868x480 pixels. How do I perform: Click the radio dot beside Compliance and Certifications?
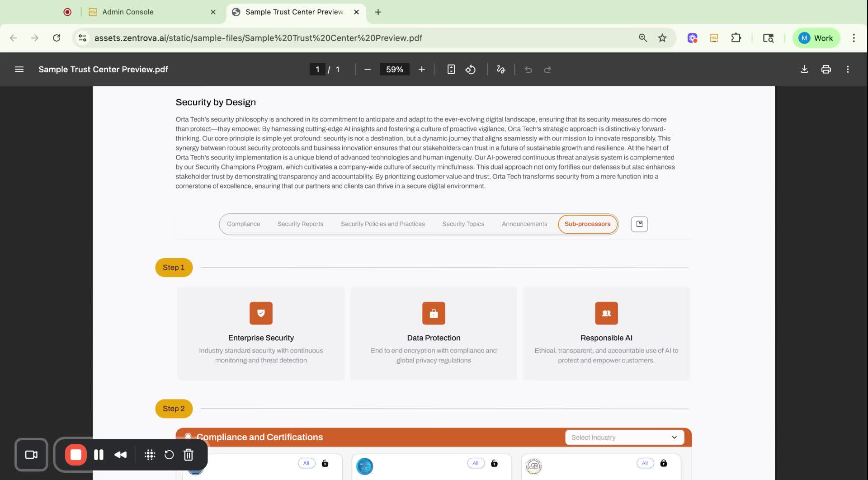[188, 436]
